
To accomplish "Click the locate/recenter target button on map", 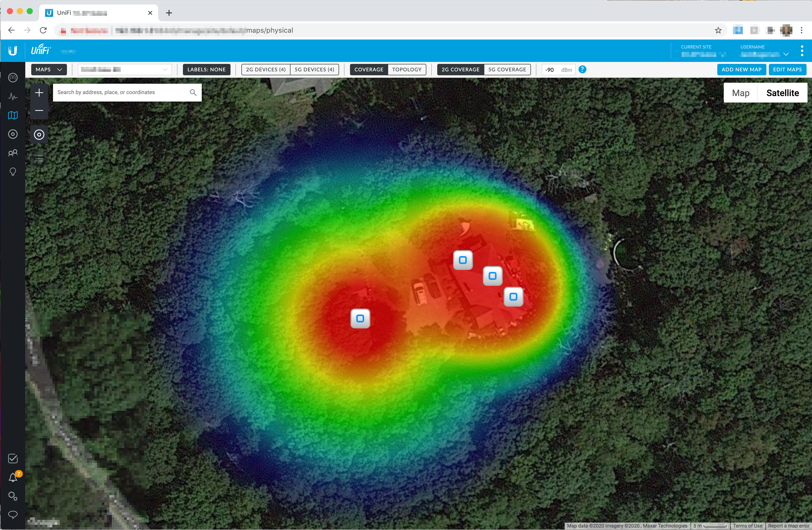I will 39,135.
